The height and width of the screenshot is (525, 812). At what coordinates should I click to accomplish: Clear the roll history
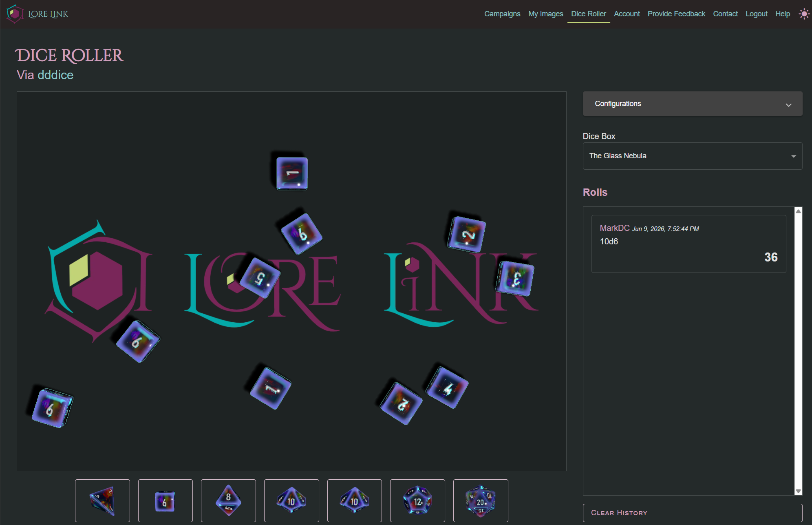coord(693,513)
